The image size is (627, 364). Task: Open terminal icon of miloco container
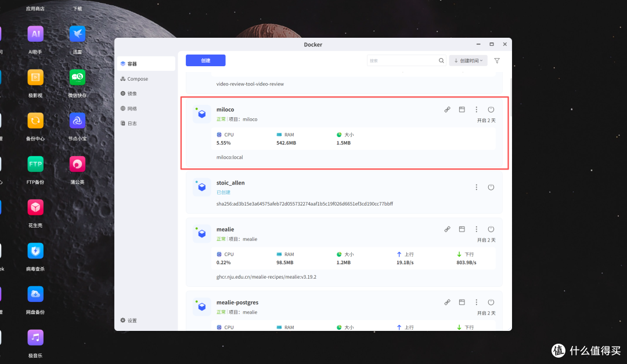click(462, 110)
